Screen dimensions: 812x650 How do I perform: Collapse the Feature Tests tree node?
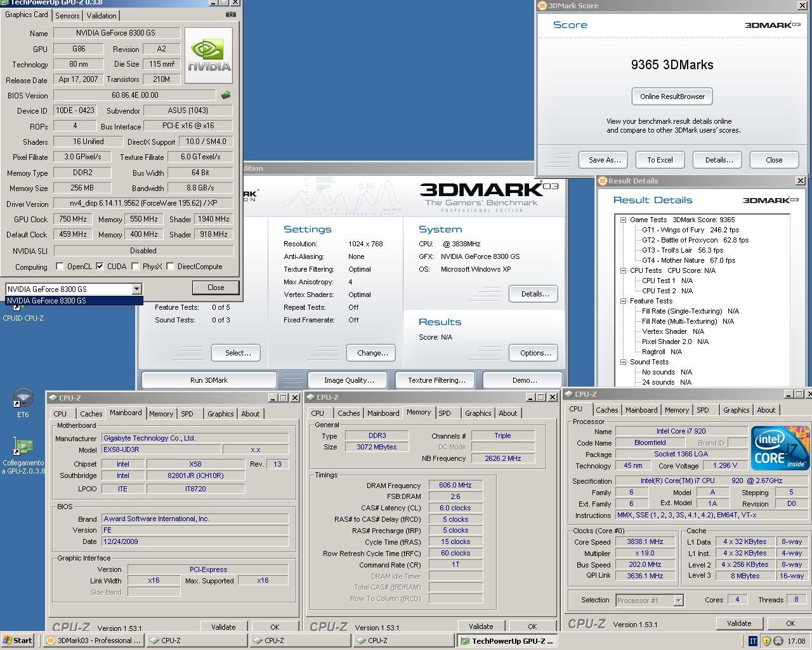(623, 301)
